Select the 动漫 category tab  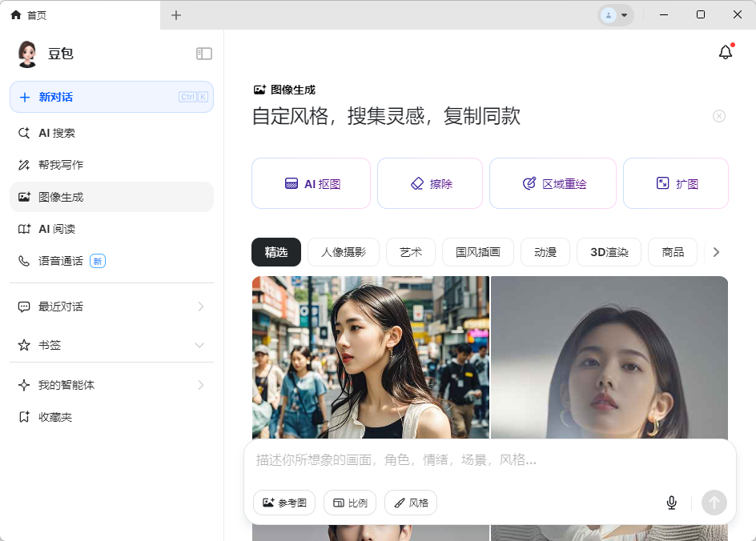(545, 252)
